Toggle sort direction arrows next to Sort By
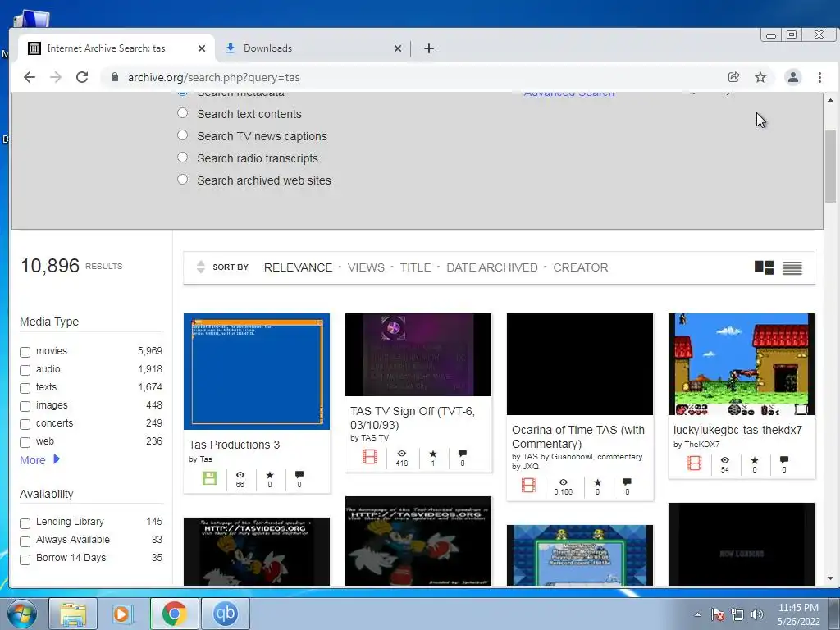 (x=201, y=267)
